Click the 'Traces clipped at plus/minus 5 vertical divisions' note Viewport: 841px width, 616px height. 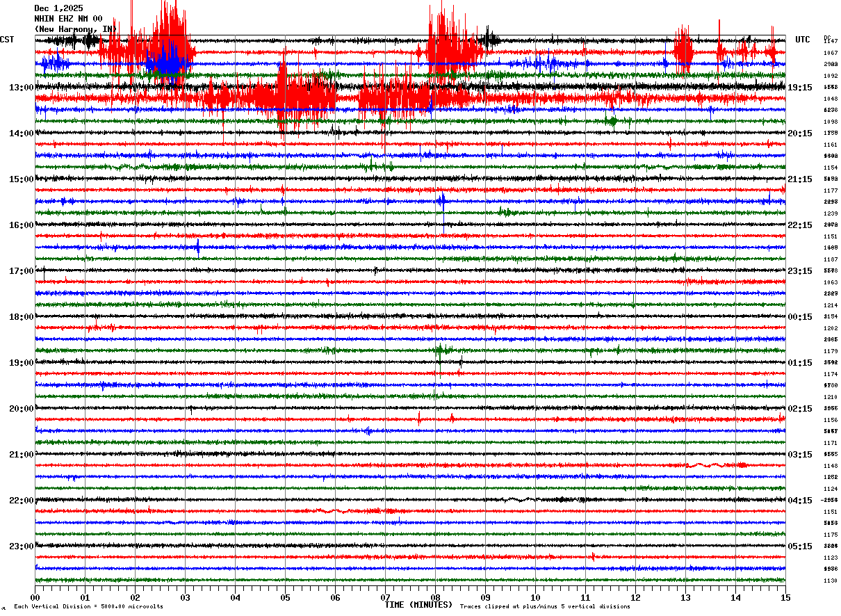coord(545,607)
